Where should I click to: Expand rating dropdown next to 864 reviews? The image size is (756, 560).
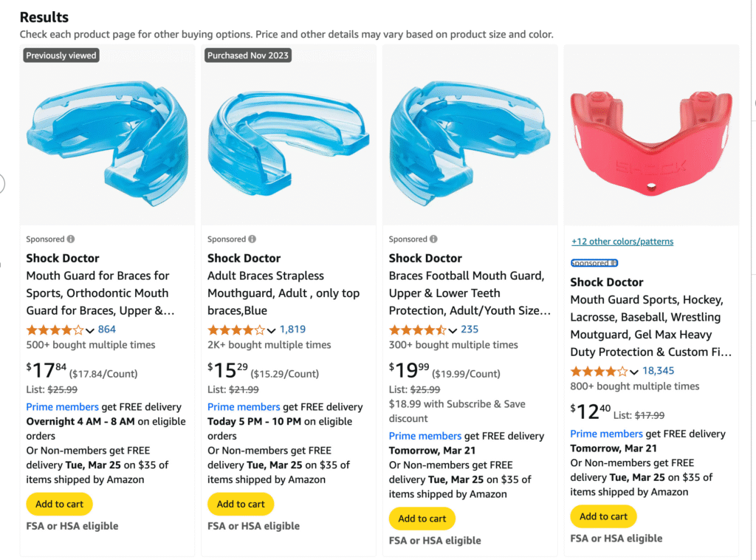pos(90,330)
